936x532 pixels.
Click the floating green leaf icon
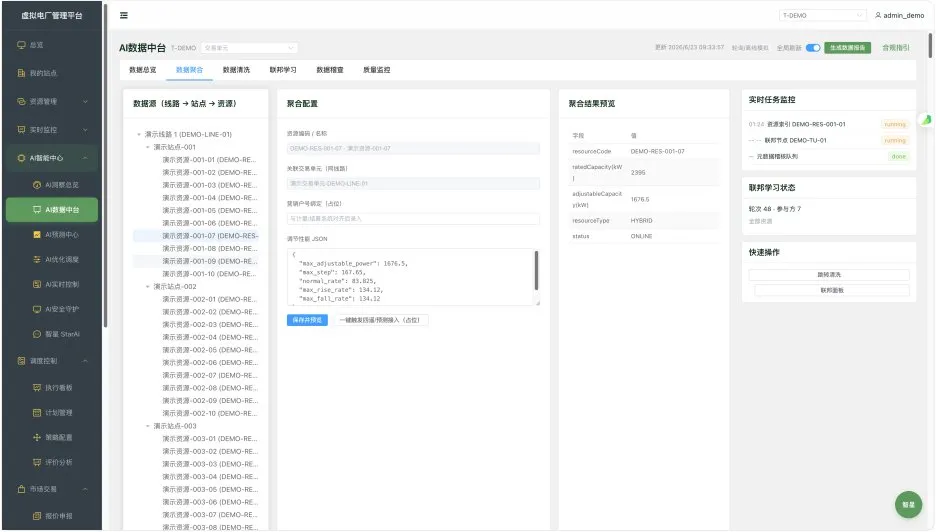[926, 119]
